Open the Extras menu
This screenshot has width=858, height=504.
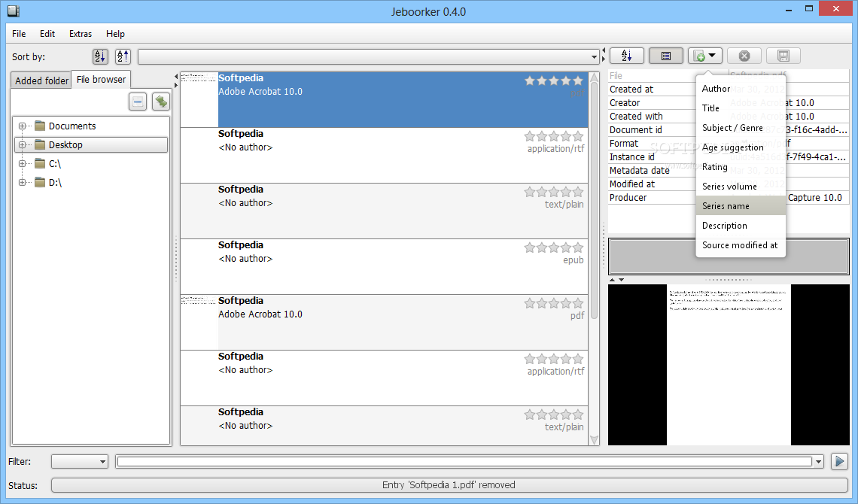pos(81,34)
